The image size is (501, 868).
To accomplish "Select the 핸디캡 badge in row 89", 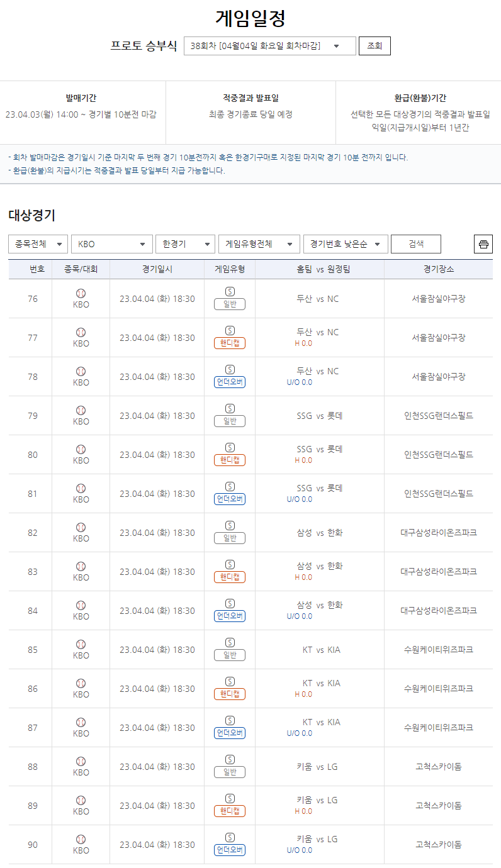I will click(x=230, y=811).
